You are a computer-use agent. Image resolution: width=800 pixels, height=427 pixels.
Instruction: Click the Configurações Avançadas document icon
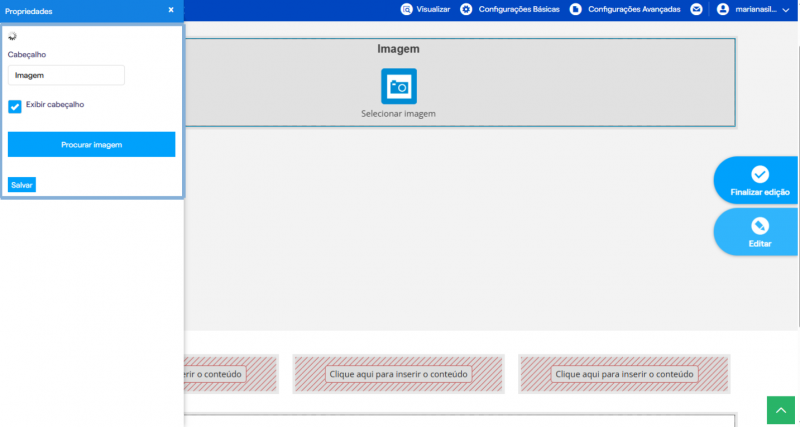pyautogui.click(x=576, y=9)
